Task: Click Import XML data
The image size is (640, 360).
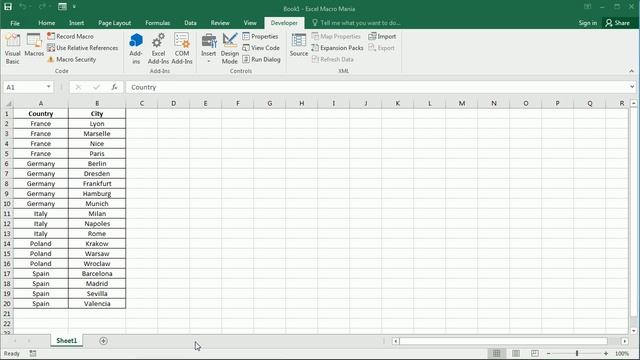Action: coord(382,36)
